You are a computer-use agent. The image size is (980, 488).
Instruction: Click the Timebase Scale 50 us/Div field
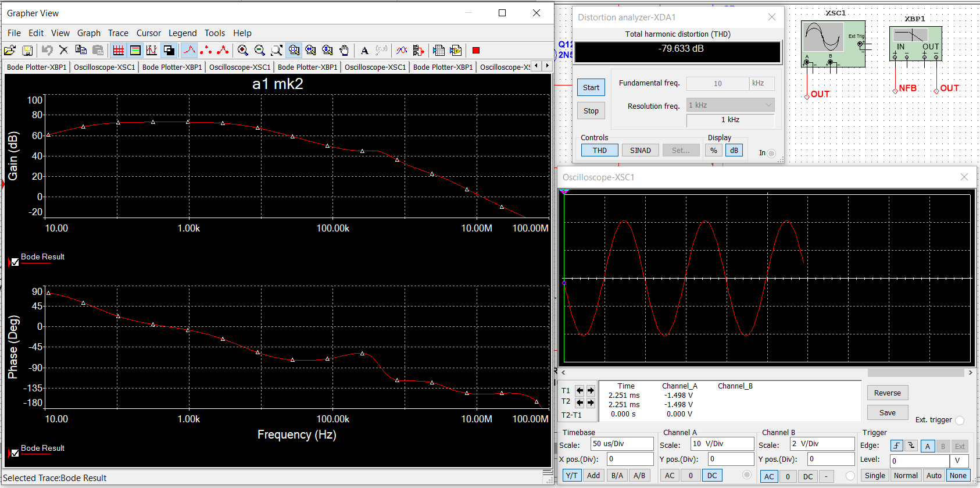click(x=623, y=444)
